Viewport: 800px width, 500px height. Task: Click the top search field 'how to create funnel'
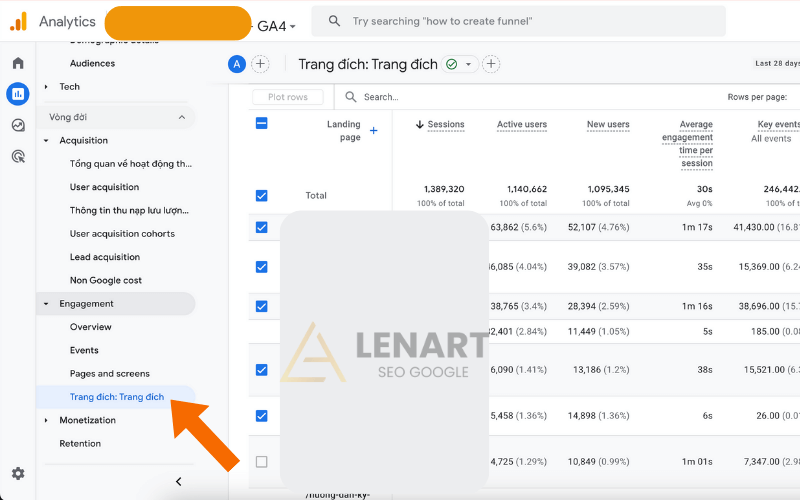pyautogui.click(x=519, y=21)
